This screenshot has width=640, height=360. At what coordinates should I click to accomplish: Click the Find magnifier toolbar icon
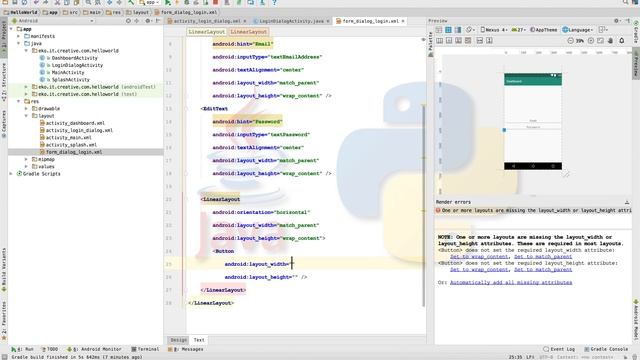88,2
